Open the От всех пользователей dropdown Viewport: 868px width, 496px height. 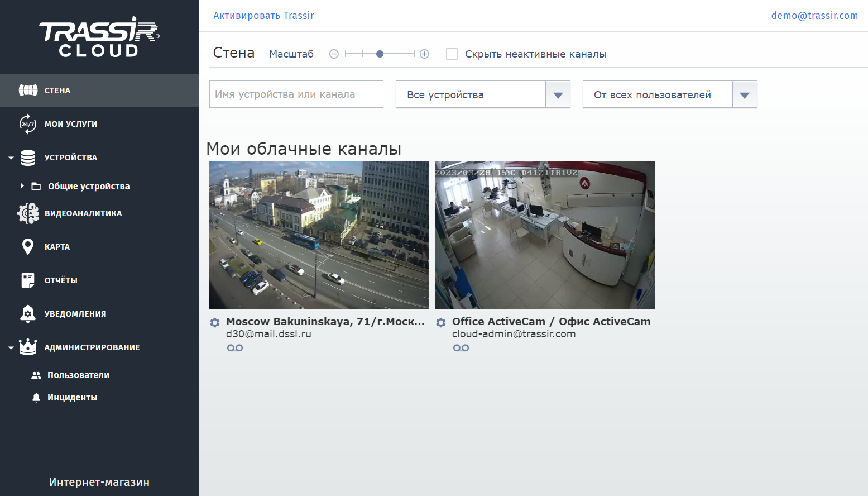744,94
